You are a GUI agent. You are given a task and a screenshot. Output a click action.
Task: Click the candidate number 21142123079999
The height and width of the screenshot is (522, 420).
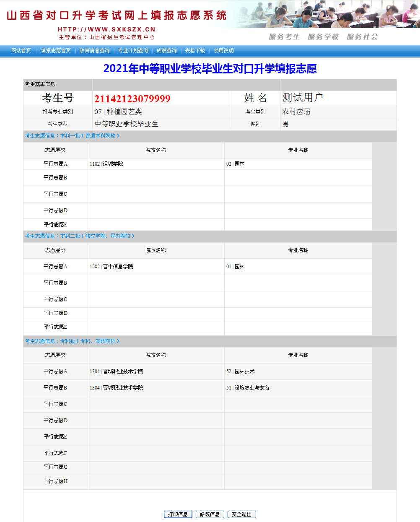pyautogui.click(x=132, y=99)
